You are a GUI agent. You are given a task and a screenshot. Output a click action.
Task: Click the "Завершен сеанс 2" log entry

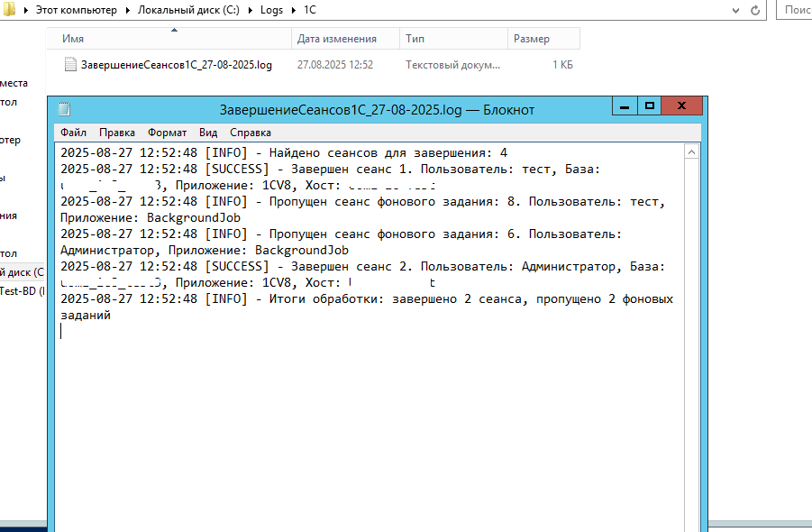[362, 274]
